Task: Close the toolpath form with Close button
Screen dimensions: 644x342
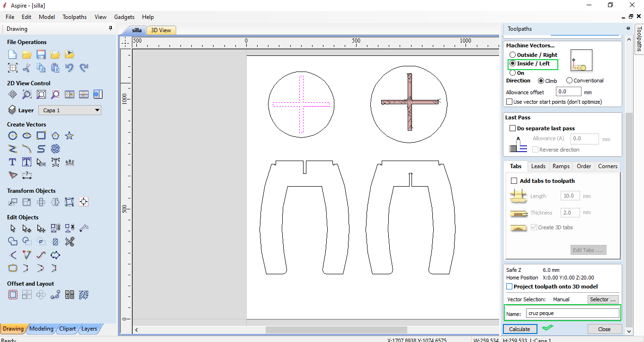Action: click(605, 329)
